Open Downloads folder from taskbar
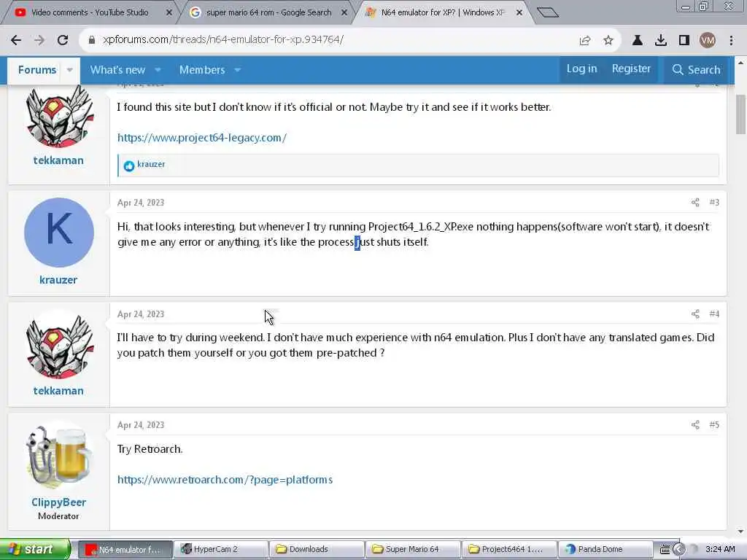This screenshot has height=560, width=747. [317, 550]
